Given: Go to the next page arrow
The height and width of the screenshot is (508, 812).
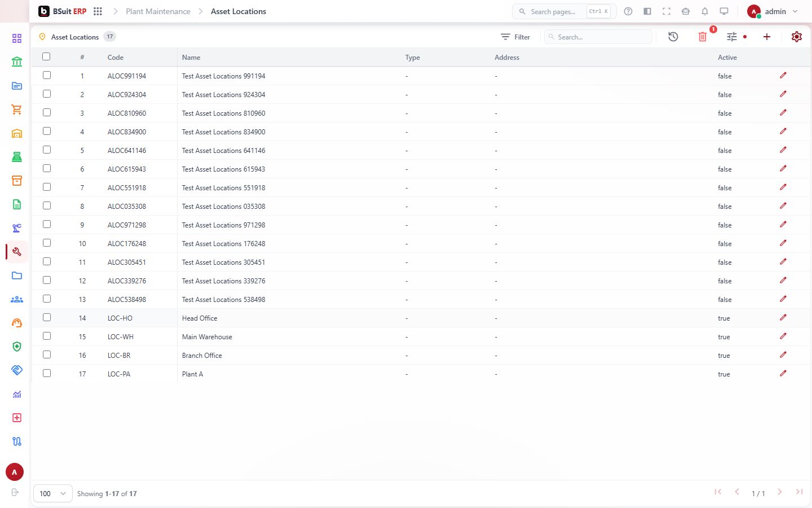Looking at the screenshot, I should click(x=780, y=492).
